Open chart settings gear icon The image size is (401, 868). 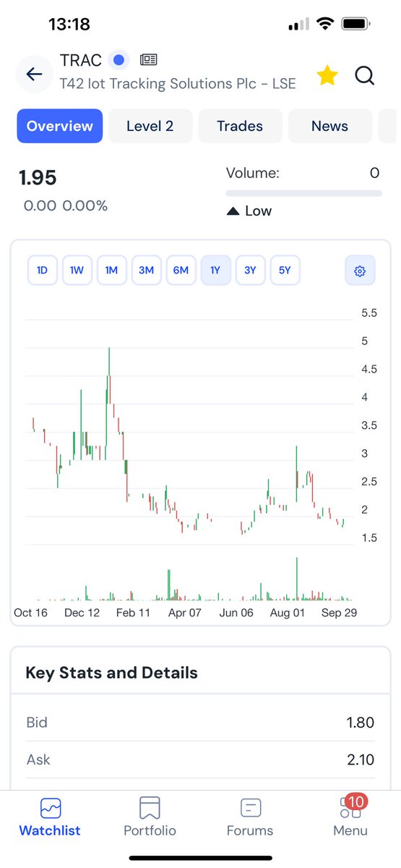(360, 271)
